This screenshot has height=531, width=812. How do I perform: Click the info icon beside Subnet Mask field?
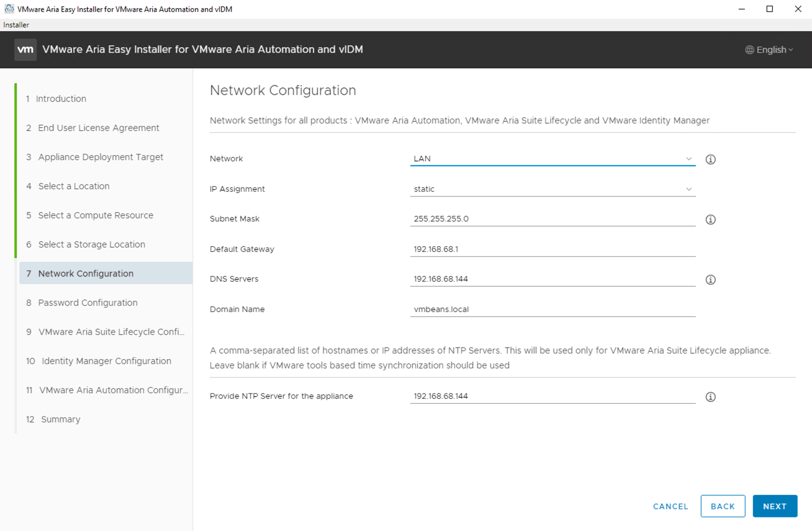click(x=711, y=220)
